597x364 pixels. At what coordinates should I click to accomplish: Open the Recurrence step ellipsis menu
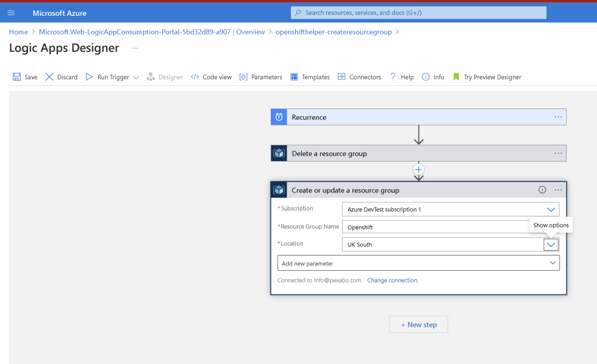tap(558, 117)
